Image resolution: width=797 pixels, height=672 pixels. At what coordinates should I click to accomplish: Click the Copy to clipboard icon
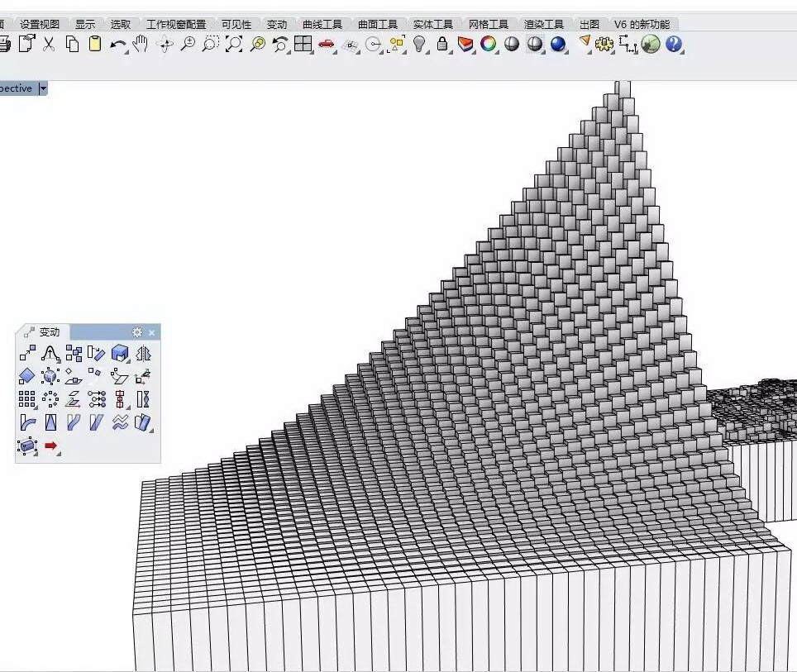point(72,44)
